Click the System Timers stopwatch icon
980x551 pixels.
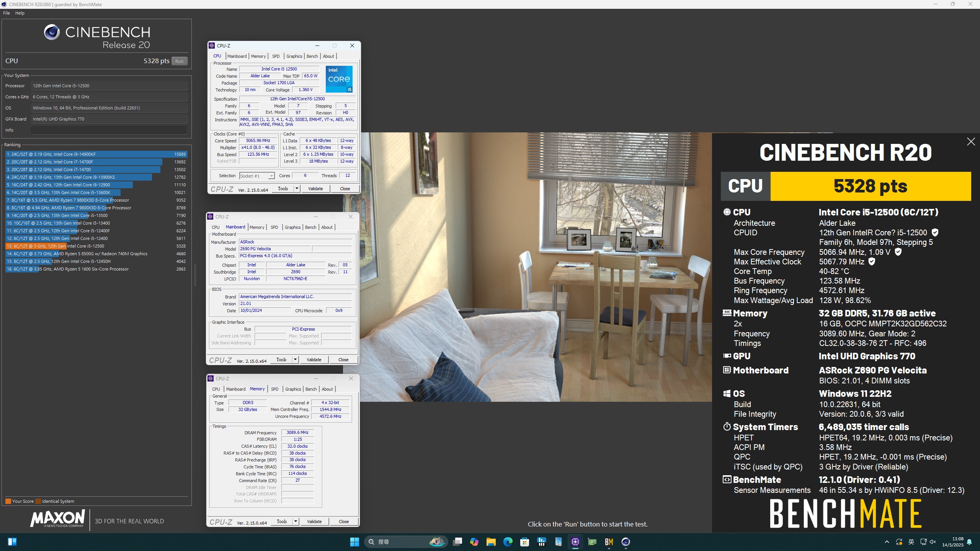[727, 427]
